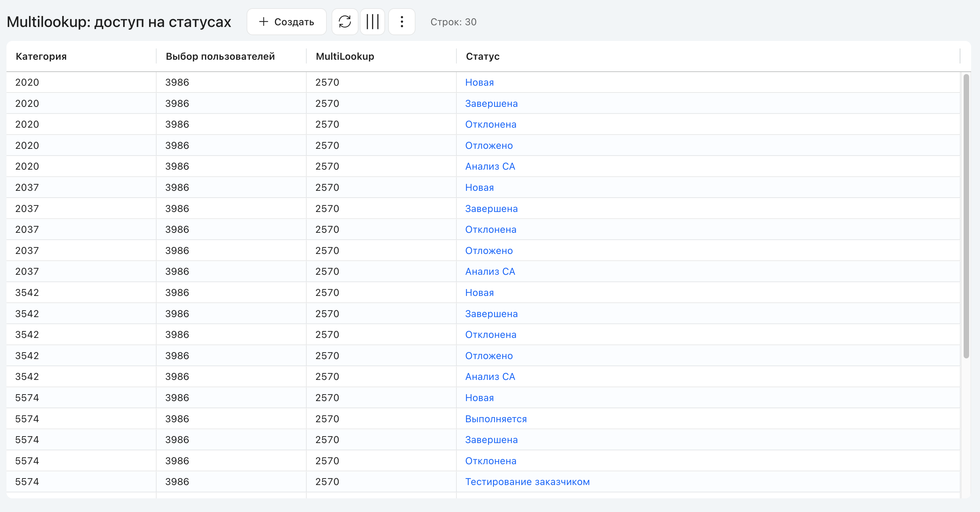
Task: Open the Новая link for category 3542
Action: click(x=479, y=293)
